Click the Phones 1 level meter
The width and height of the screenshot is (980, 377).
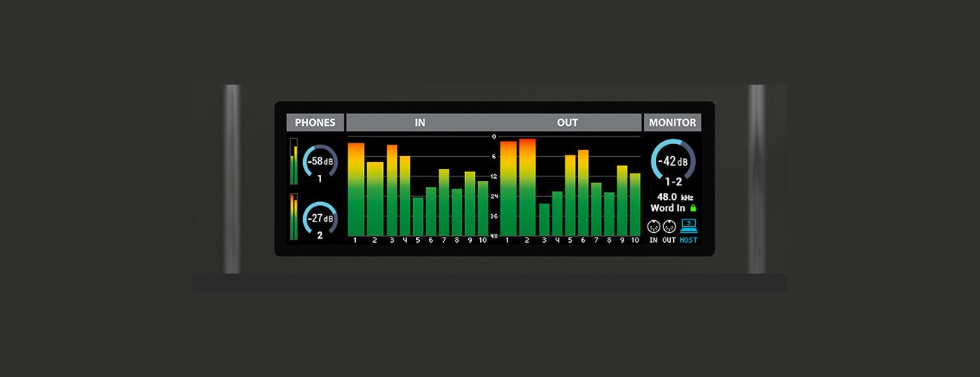point(294,161)
